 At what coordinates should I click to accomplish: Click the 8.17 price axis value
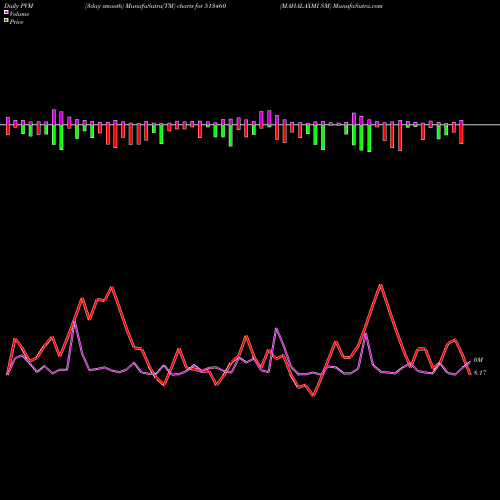(x=480, y=373)
